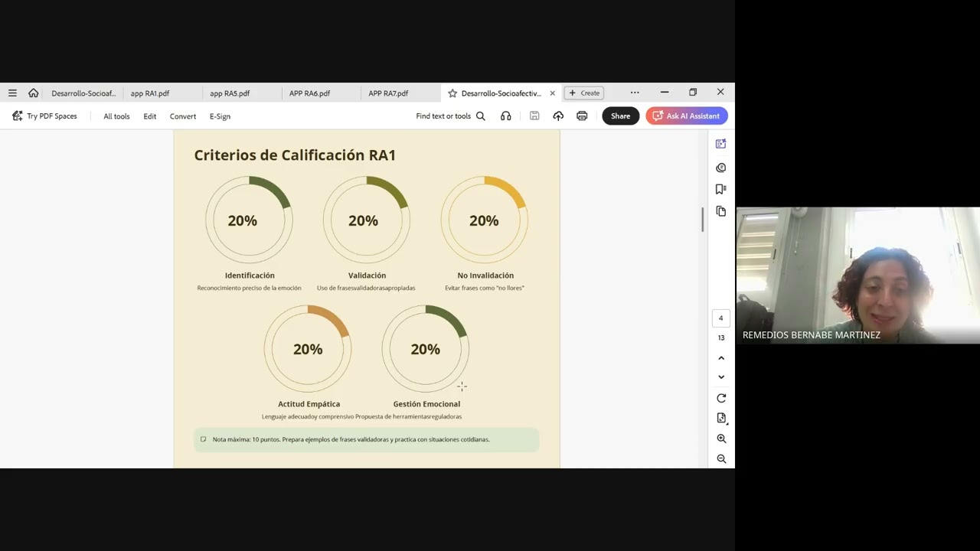Click the Validación 20% ring chart
980x551 pixels.
click(367, 220)
